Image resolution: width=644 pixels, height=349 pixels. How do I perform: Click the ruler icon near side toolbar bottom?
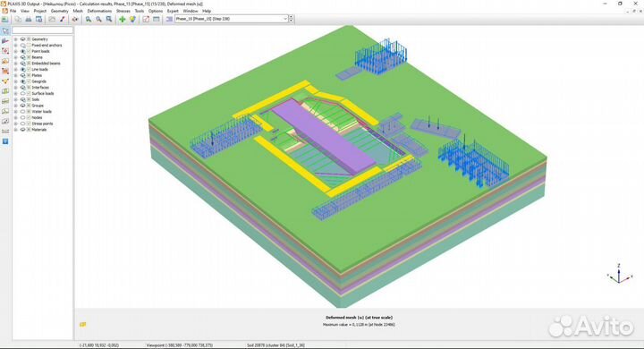pos(5,132)
